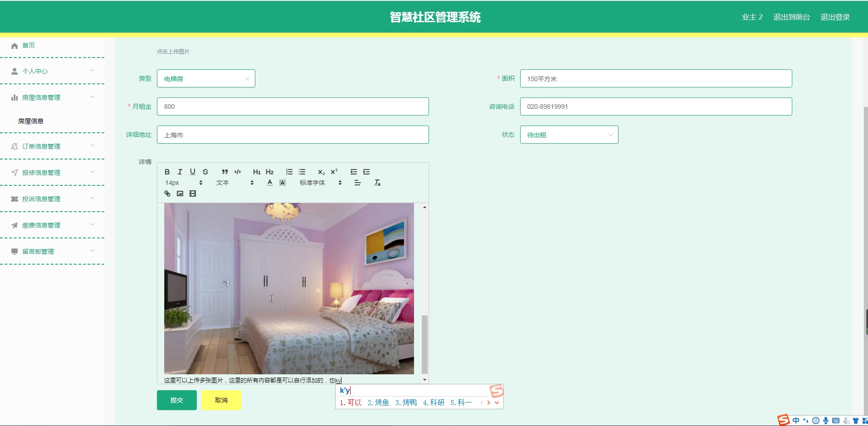This screenshot has width=868, height=426.
Task: Open the text background color picker
Action: 282,183
